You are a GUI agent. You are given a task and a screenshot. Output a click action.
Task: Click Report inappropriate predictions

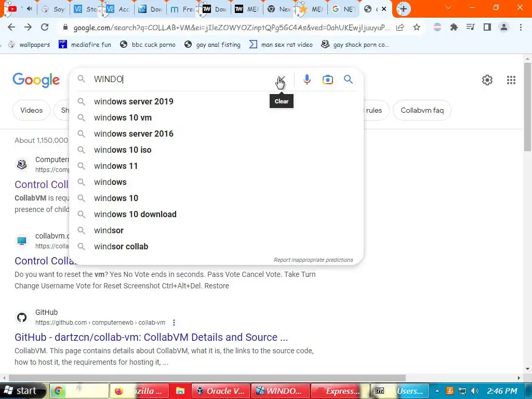click(x=313, y=260)
